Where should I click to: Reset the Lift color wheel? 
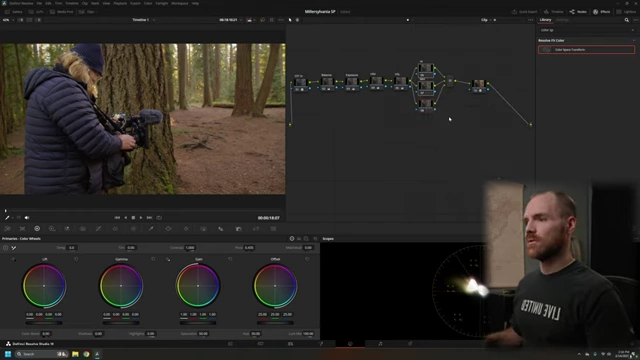pyautogui.click(x=76, y=259)
